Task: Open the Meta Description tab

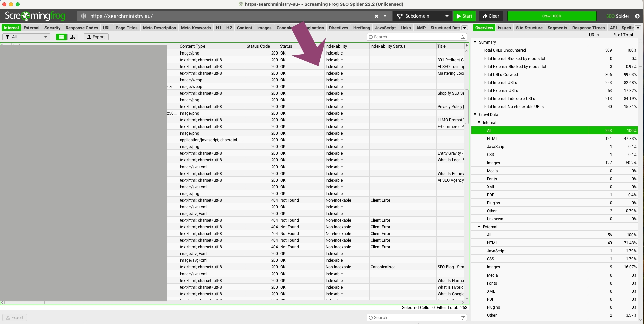Action: tap(159, 28)
